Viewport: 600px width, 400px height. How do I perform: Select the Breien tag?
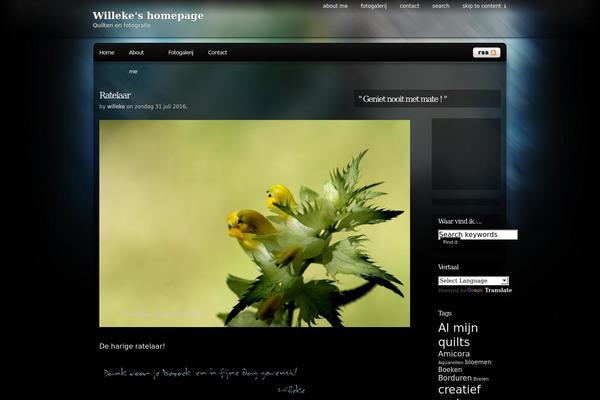click(x=481, y=379)
